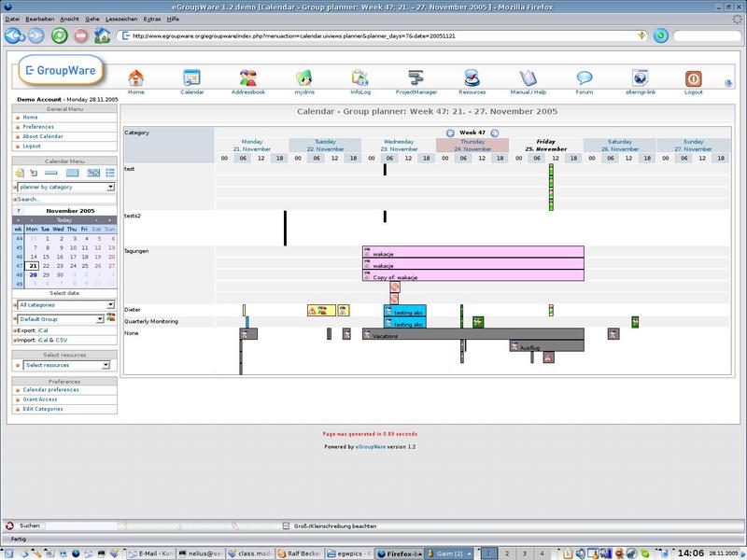747x560 pixels.
Task: Expand the 'All categories' dropdown
Action: 64,305
